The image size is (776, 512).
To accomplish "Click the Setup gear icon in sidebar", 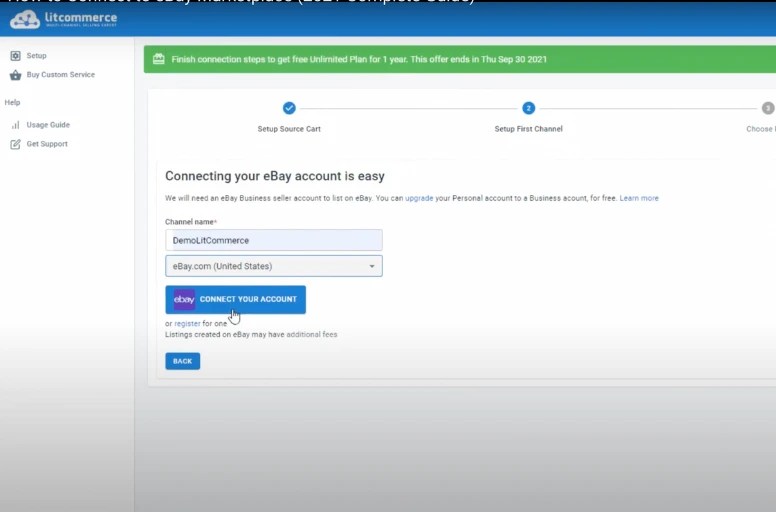I will point(15,55).
